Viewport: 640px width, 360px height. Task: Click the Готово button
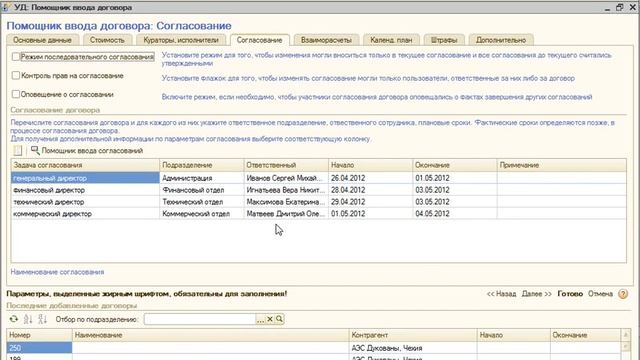[570, 294]
